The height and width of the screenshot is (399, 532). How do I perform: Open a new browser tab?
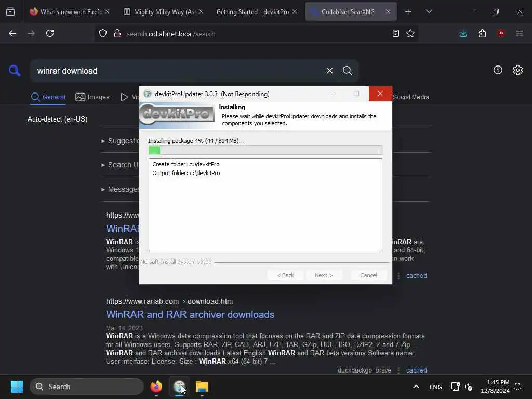[408, 12]
